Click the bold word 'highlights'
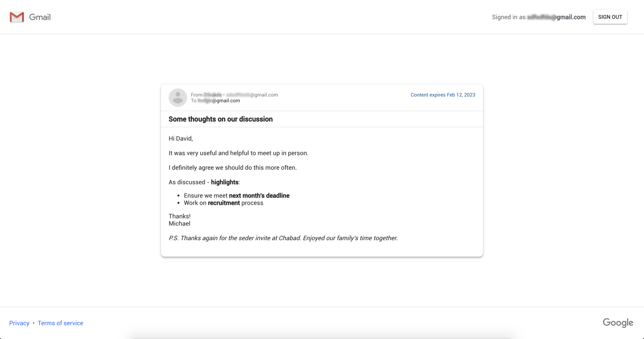Screen dimensions: 644x339 [224, 182]
